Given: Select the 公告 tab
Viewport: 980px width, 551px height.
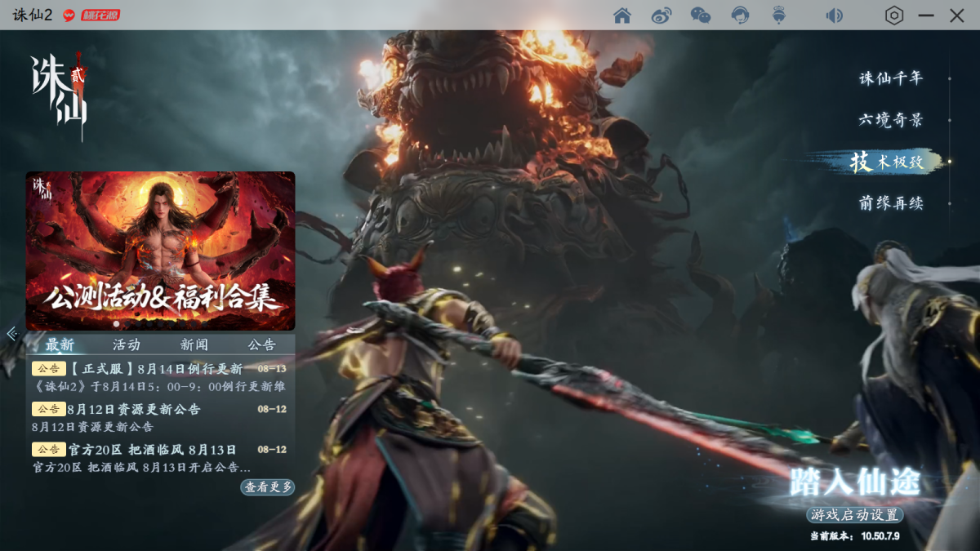Looking at the screenshot, I should tap(262, 344).
